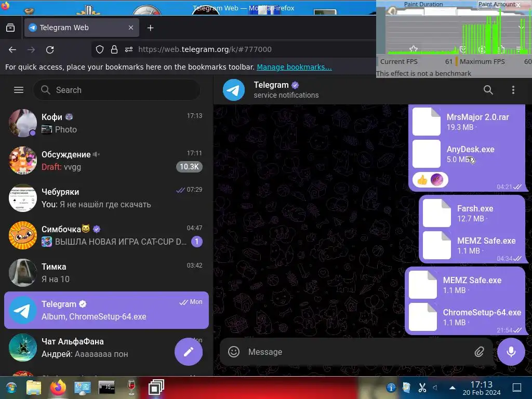Screen dimensions: 532x399
Task: Download MEMZ Safe.exe in the last album
Action: 423,285
